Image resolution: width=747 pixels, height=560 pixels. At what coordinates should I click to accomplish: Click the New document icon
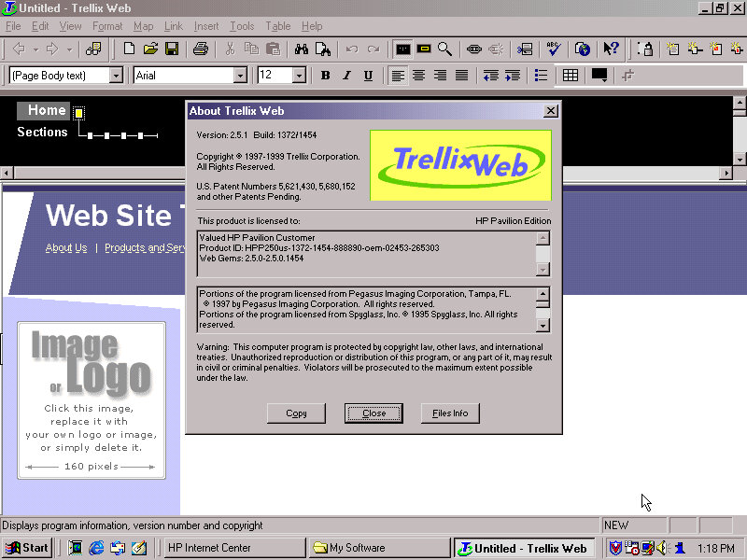(130, 49)
